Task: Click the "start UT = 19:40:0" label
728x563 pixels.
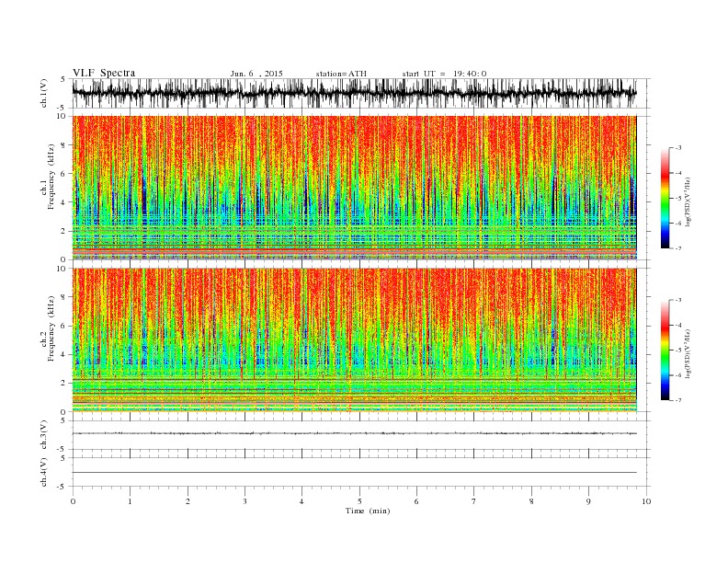Action: [x=444, y=74]
